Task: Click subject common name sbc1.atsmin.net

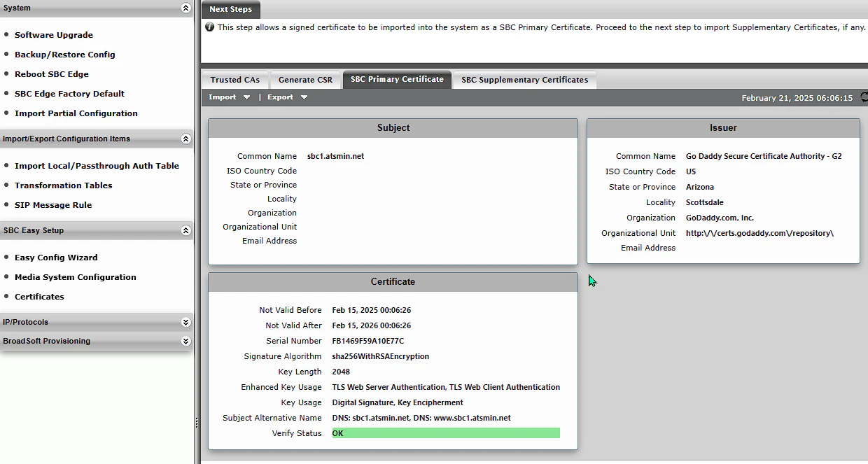Action: click(x=335, y=156)
